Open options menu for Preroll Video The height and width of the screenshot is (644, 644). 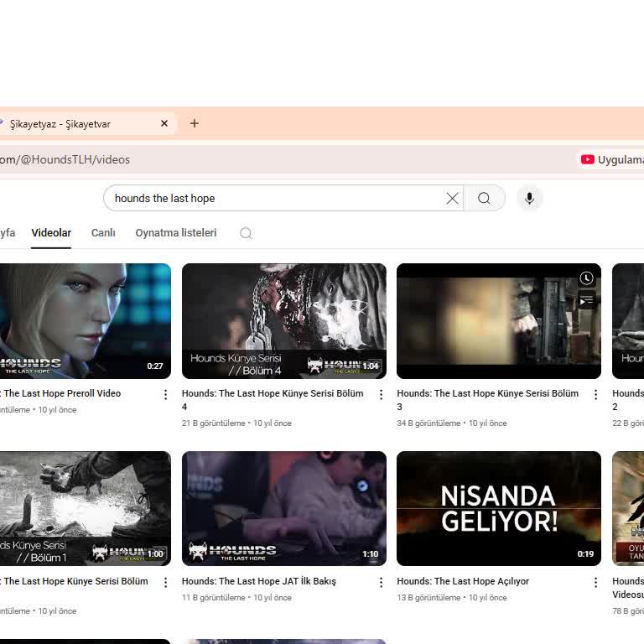click(165, 394)
